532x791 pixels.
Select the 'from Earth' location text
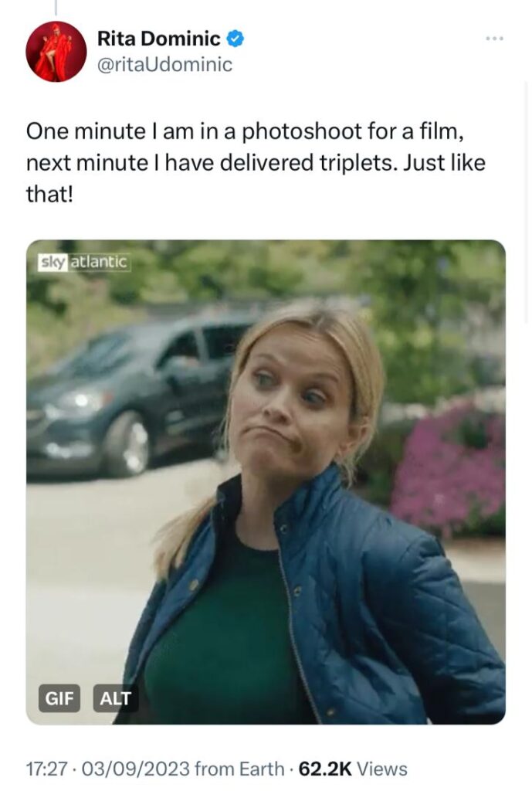[239, 769]
